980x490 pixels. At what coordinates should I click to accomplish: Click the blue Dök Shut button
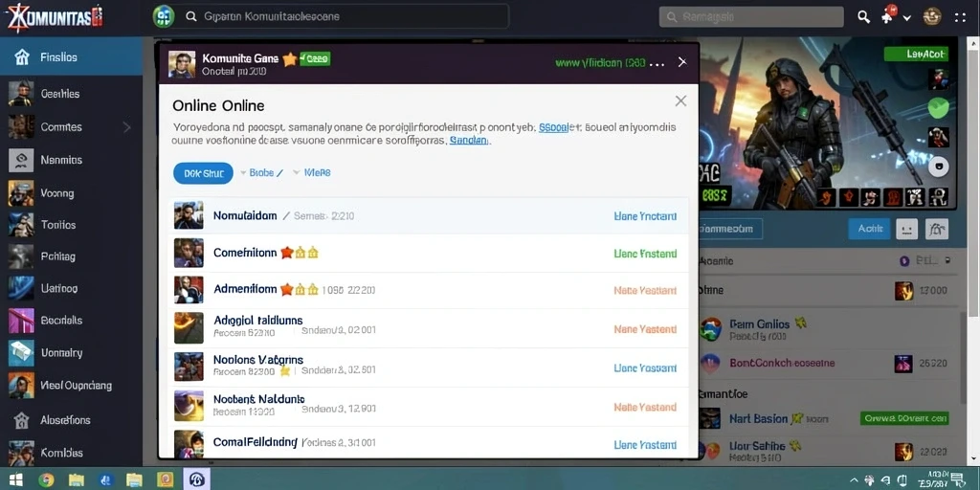click(203, 173)
